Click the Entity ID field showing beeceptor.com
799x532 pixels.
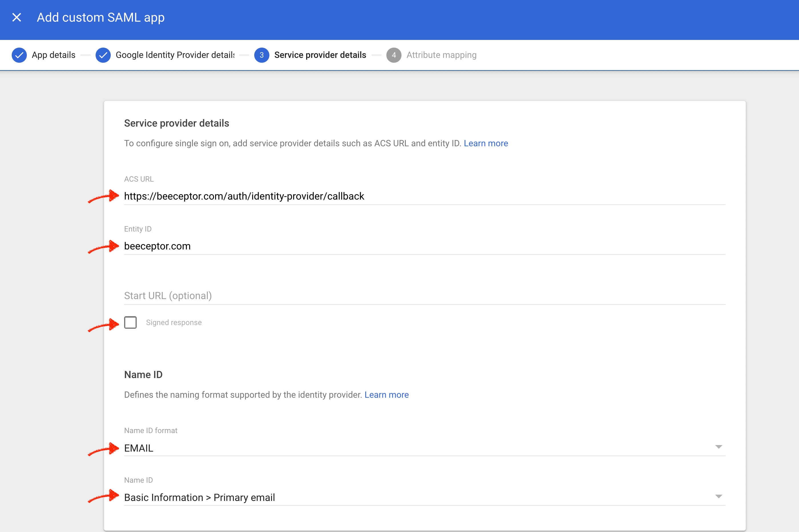(157, 246)
